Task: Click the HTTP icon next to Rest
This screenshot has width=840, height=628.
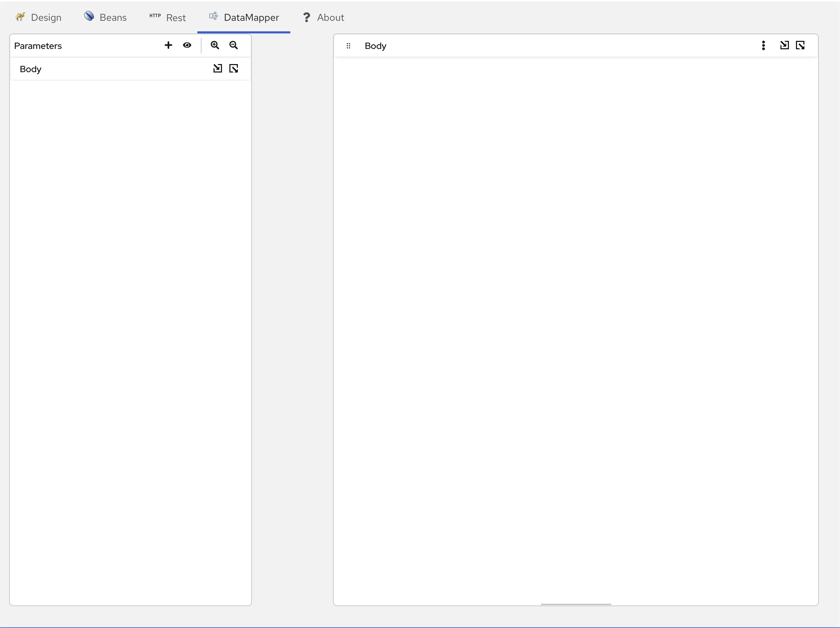Action: pyautogui.click(x=154, y=16)
